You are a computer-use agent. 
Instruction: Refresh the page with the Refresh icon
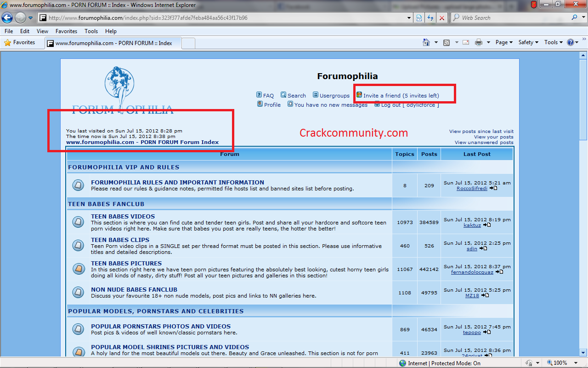[430, 18]
